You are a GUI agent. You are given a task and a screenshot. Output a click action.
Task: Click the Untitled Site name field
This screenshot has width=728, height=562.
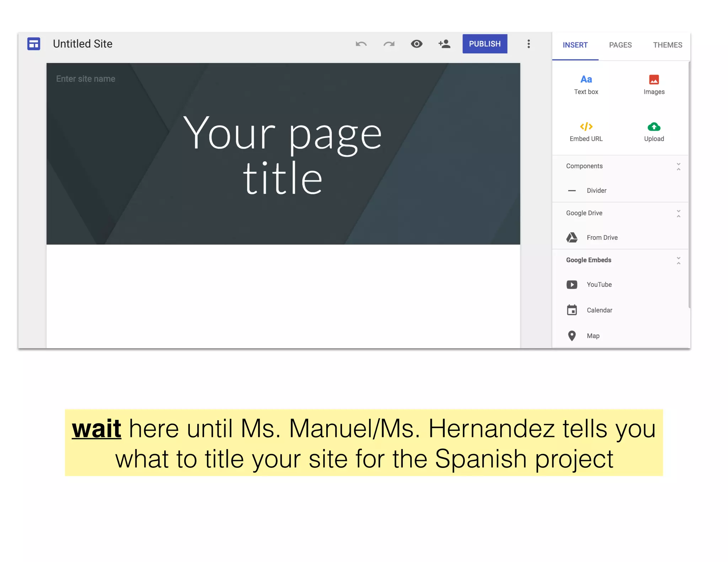click(82, 44)
